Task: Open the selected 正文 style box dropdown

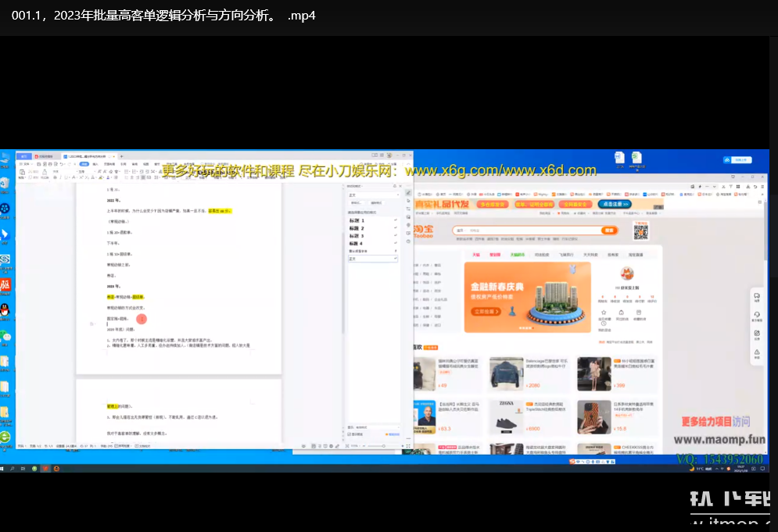Action: (396, 259)
